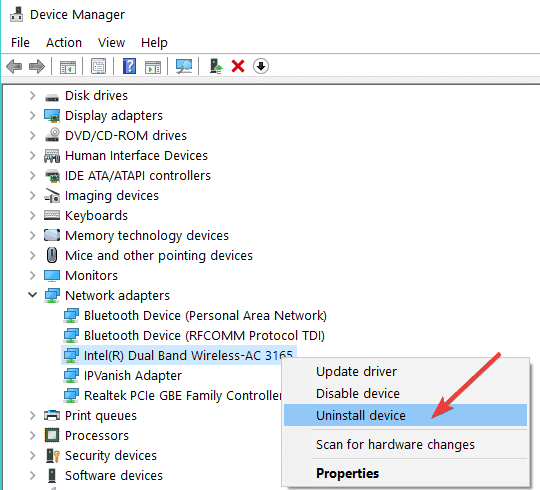Go back with the toolbar Back arrow
Image resolution: width=540 pixels, height=490 pixels.
point(14,66)
